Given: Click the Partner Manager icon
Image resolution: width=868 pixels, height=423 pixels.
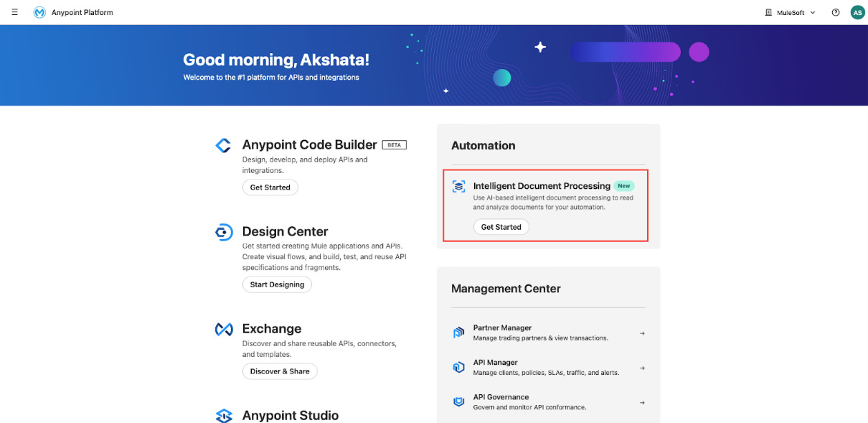Looking at the screenshot, I should click(x=458, y=333).
